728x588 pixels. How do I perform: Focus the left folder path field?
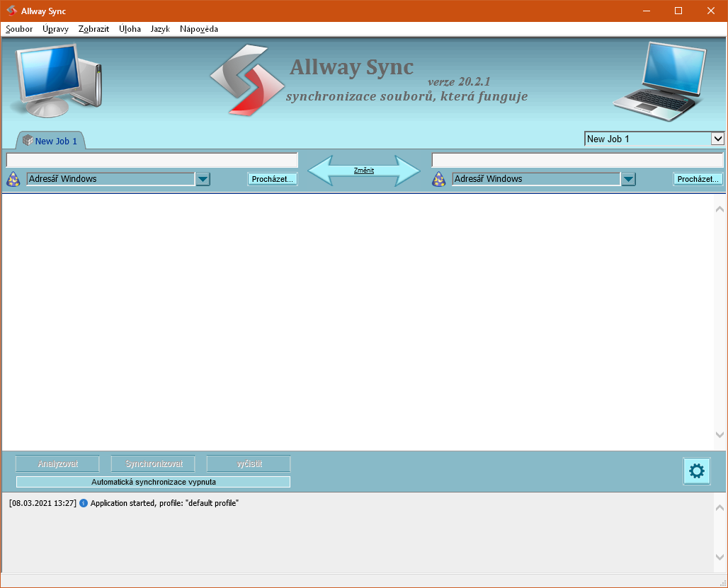(152, 160)
